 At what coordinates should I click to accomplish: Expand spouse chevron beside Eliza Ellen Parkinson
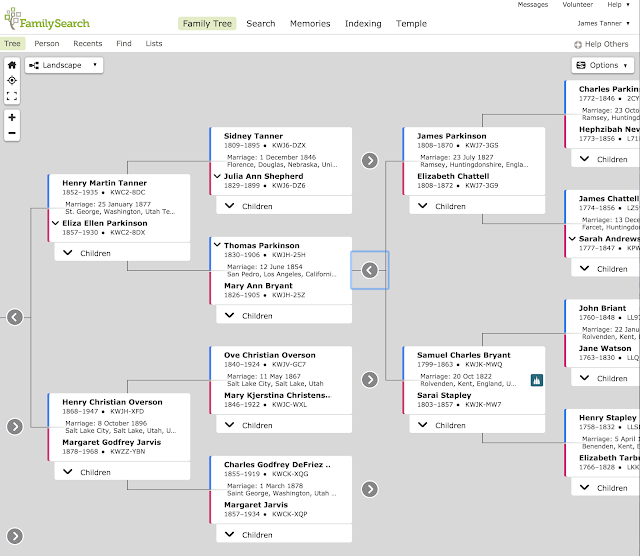coord(55,223)
